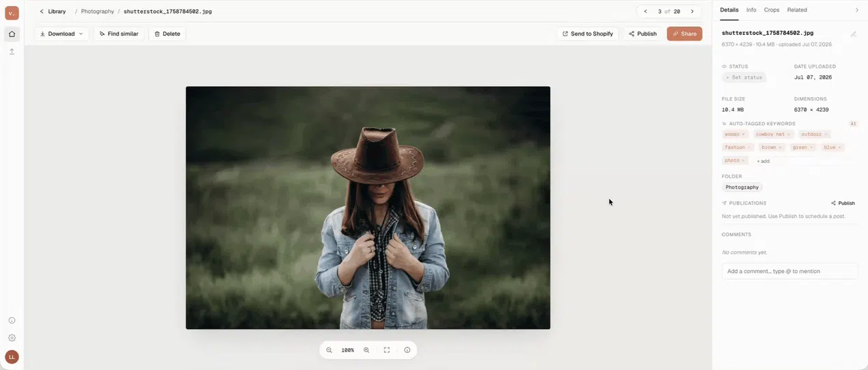Go back to Library
Screen dimensions: 868x370
coord(53,12)
